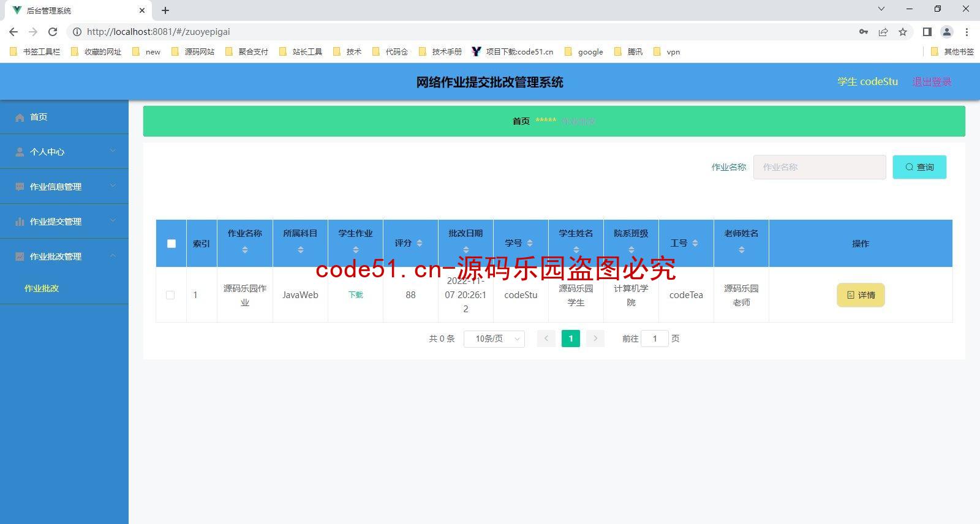Open 作业提交管理 in the sidebar
The height and width of the screenshot is (524, 980).
pos(64,222)
